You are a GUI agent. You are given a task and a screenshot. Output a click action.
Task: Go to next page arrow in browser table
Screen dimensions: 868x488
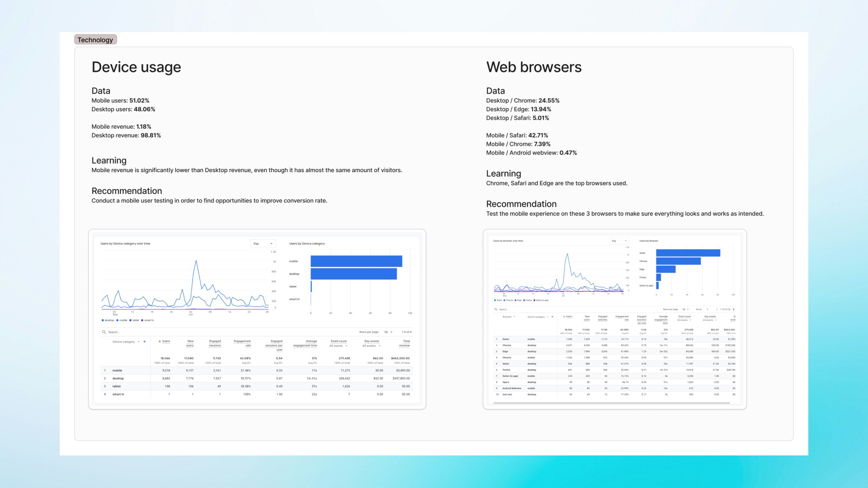point(733,310)
